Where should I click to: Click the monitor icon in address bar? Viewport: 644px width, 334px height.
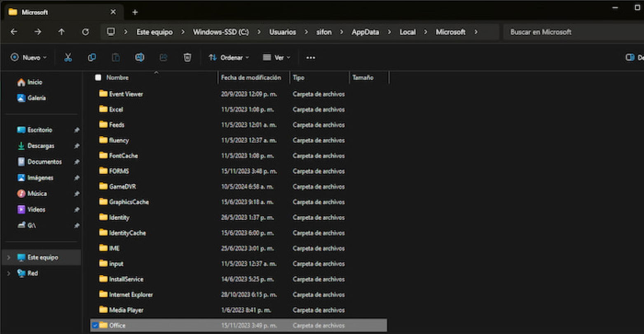pyautogui.click(x=110, y=32)
